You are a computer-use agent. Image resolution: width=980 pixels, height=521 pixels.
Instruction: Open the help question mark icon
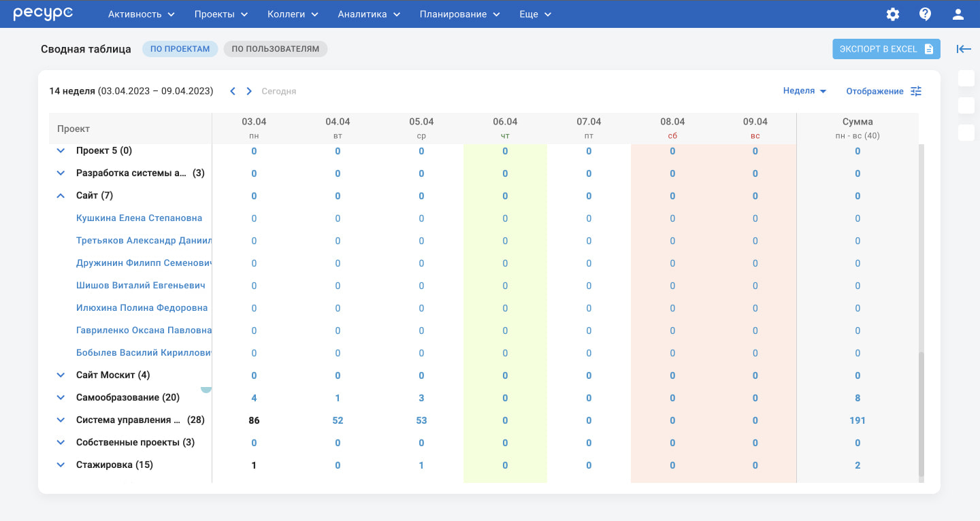(x=925, y=14)
